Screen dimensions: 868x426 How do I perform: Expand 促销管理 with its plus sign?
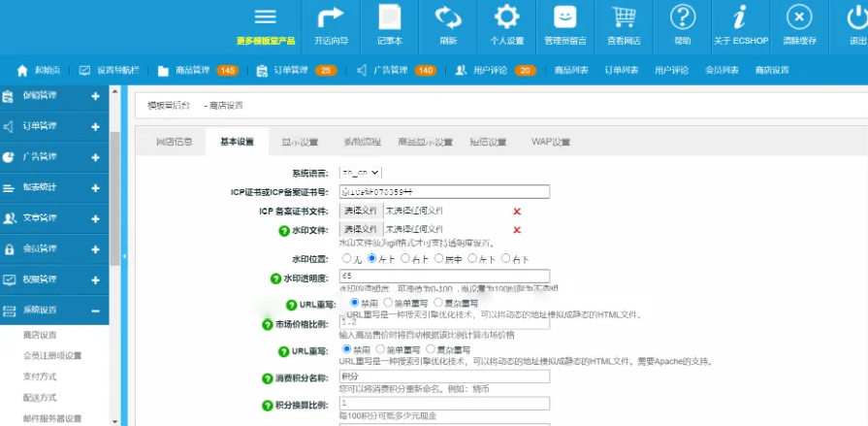95,96
